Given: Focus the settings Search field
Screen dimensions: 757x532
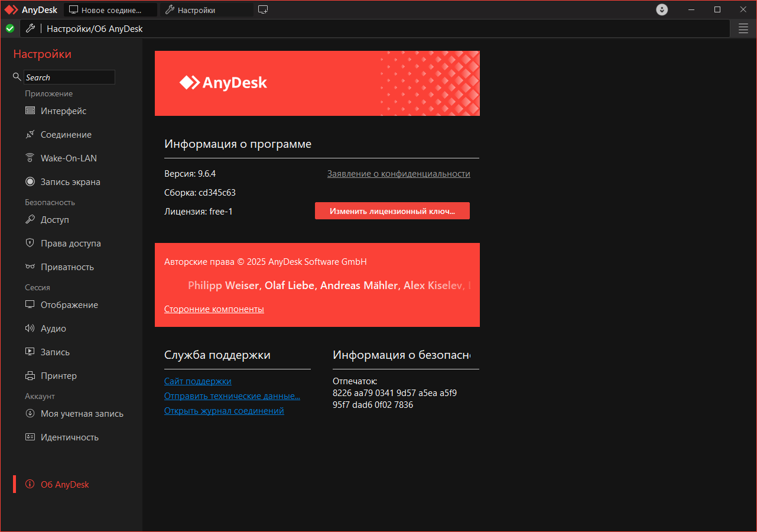Looking at the screenshot, I should (x=69, y=77).
